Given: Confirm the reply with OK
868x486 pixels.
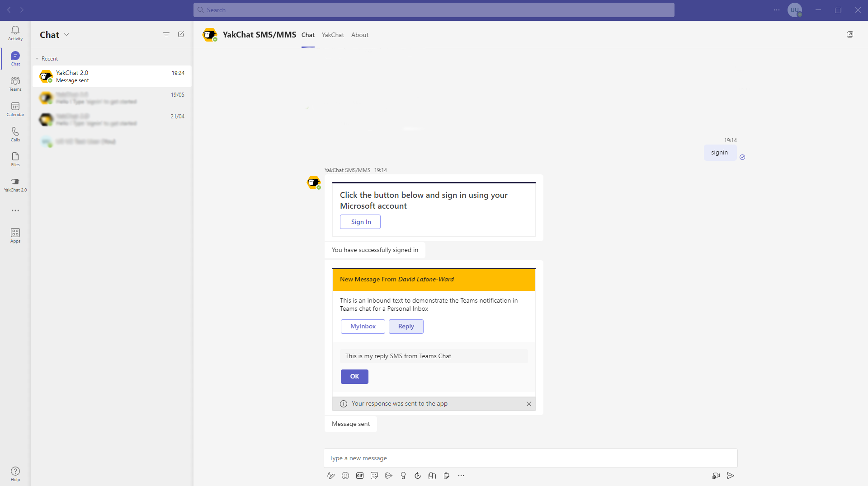Looking at the screenshot, I should [x=354, y=377].
